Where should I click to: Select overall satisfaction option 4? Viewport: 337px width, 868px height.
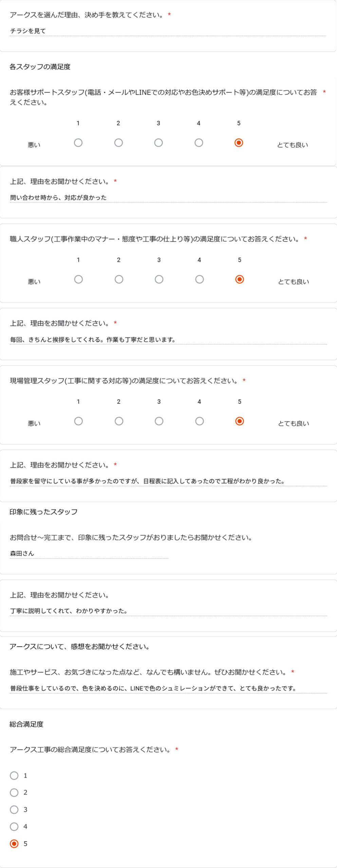(14, 827)
